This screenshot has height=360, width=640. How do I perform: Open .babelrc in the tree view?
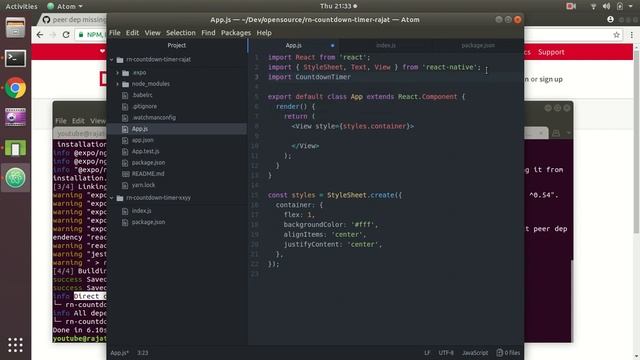142,95
